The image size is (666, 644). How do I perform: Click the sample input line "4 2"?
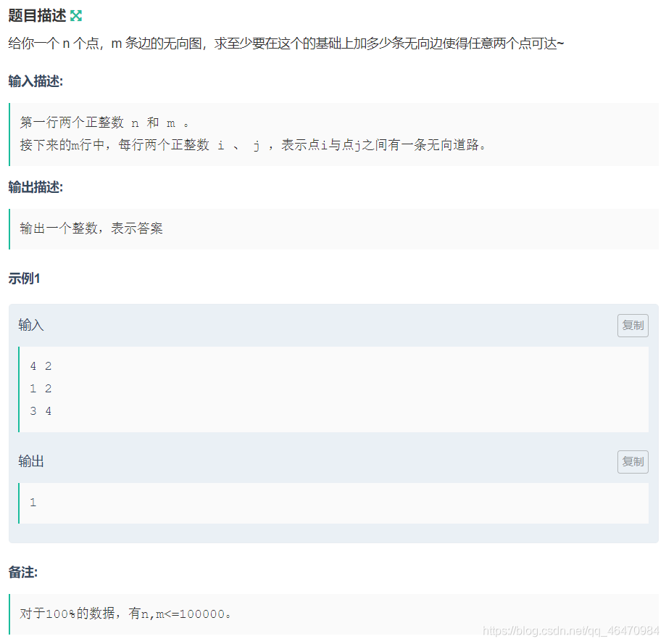(x=41, y=366)
